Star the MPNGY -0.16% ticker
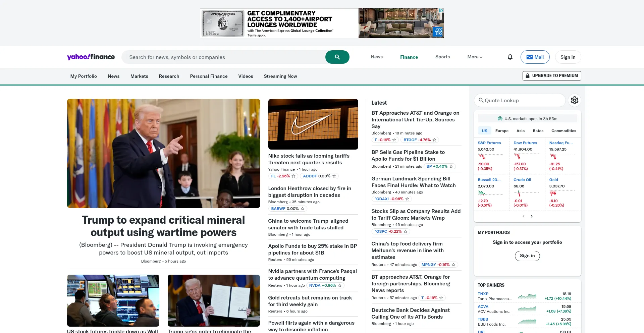 click(x=453, y=265)
